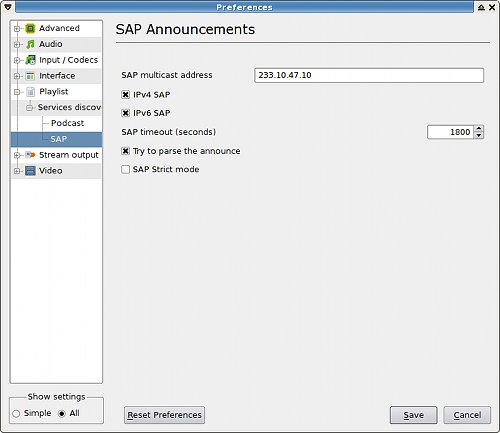Open Video settings
The image size is (500, 433).
click(x=50, y=171)
